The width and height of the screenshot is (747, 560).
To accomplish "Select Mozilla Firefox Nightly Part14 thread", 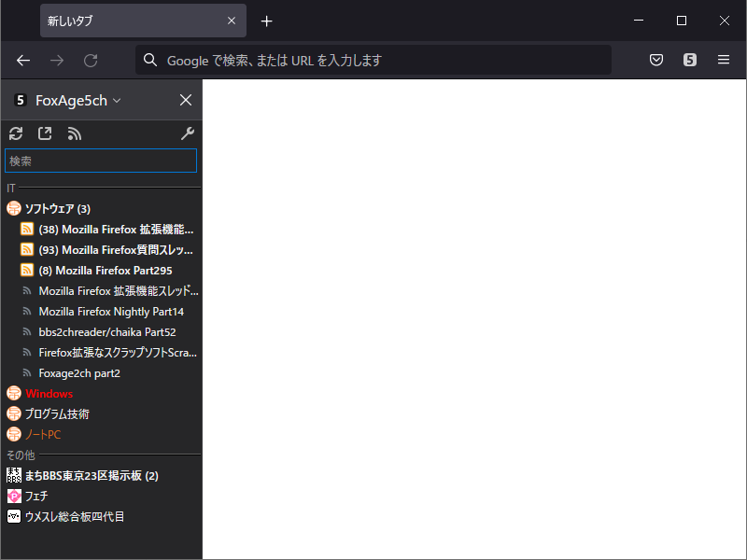I will [x=111, y=312].
